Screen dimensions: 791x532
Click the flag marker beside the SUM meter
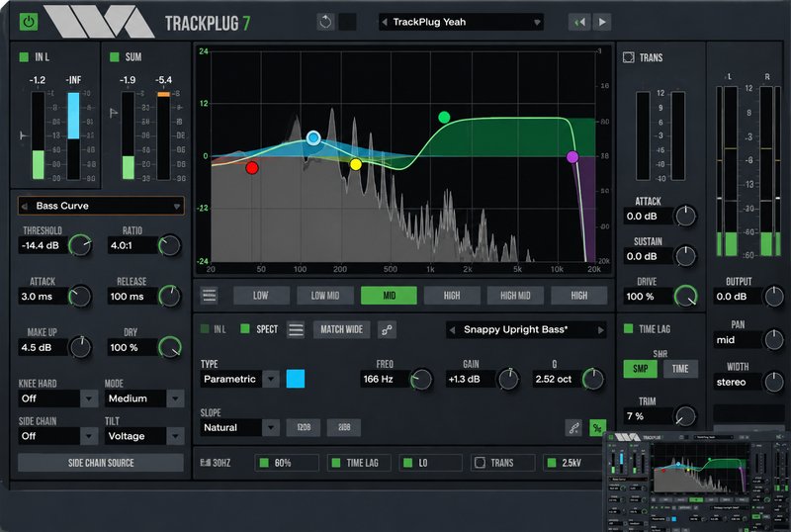[x=114, y=113]
